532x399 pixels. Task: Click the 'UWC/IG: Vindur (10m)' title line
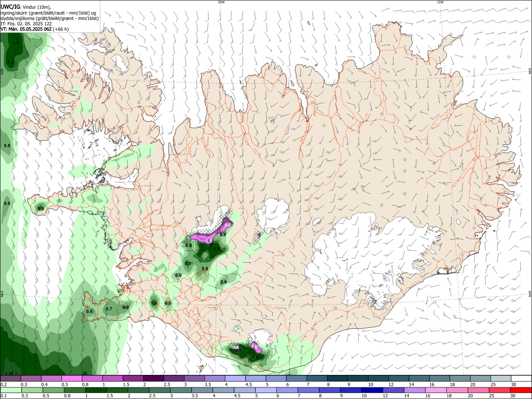[26, 7]
